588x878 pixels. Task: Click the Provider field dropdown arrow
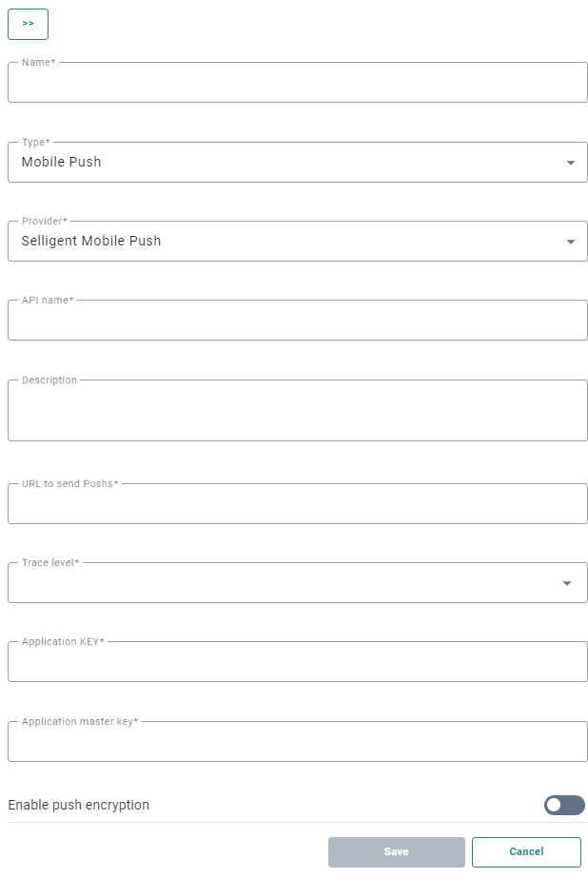570,242
